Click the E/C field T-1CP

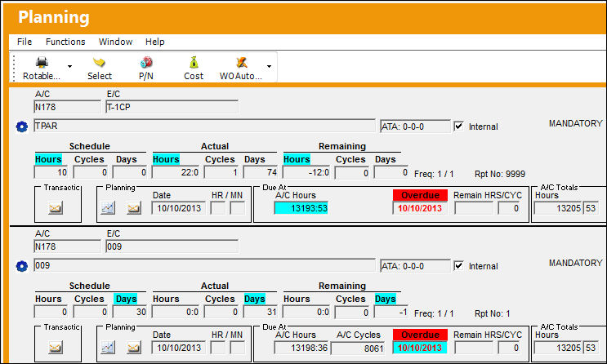(172, 107)
